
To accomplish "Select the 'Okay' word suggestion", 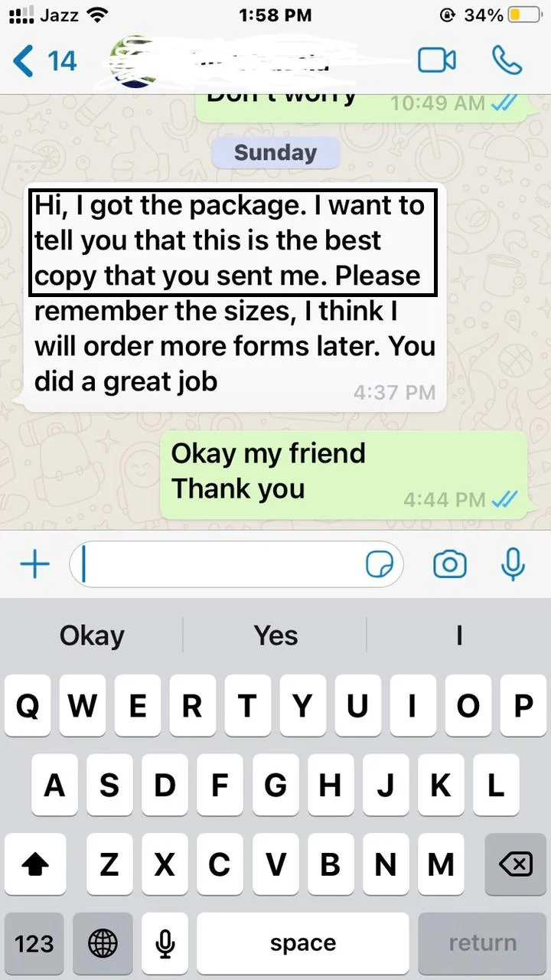I will [92, 635].
